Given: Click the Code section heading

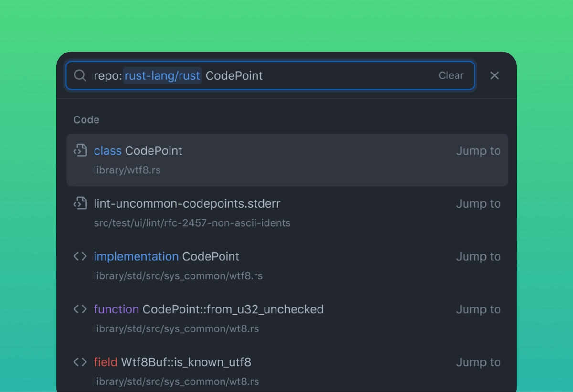Looking at the screenshot, I should pos(86,120).
